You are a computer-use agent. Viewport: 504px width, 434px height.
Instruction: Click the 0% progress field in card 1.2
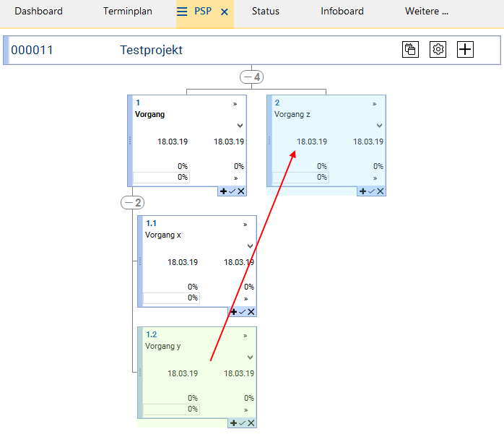[172, 409]
